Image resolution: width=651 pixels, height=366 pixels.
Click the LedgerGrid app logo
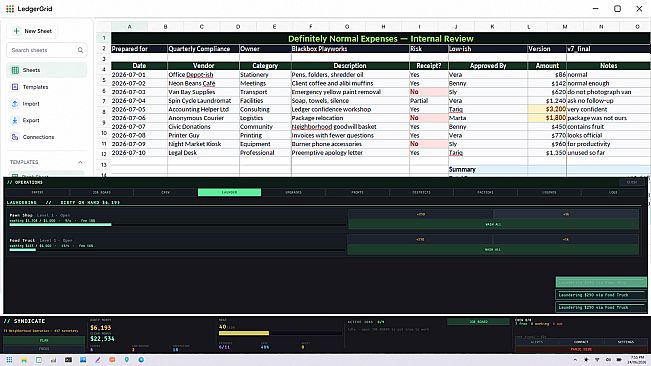(10, 9)
